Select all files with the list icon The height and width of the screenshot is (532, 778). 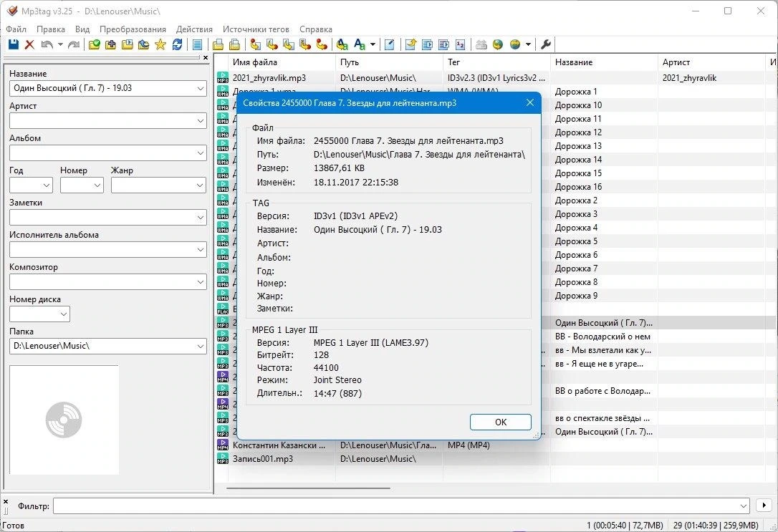coord(197,44)
